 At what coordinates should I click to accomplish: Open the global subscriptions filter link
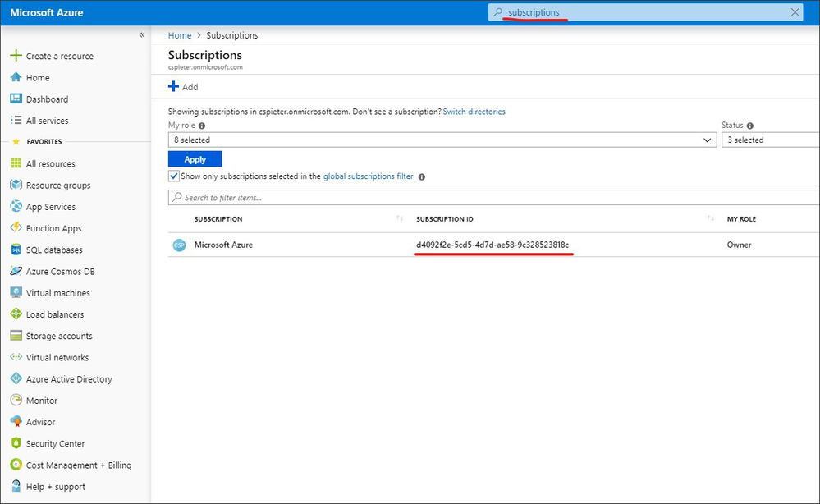(x=369, y=176)
